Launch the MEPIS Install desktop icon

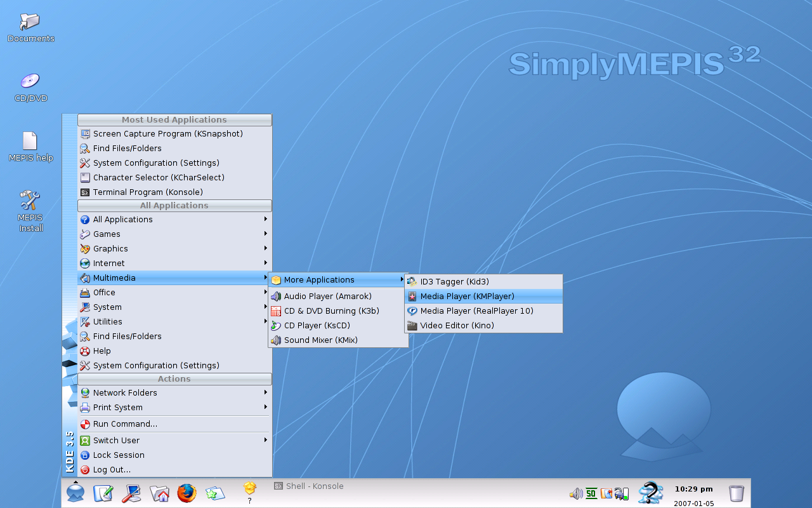[30, 211]
